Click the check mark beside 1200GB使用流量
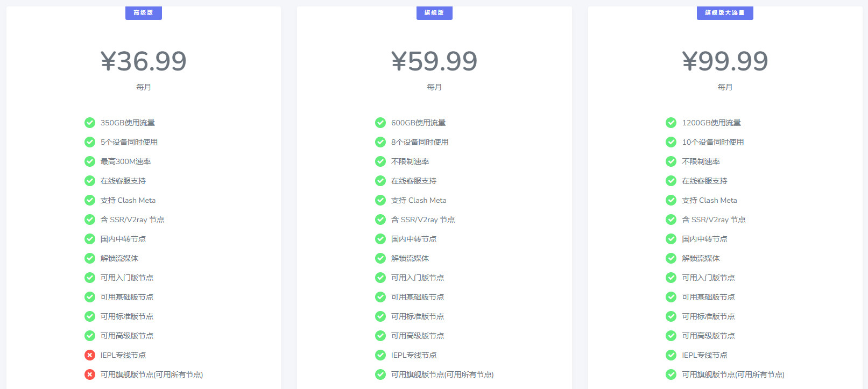The width and height of the screenshot is (868, 389). point(671,123)
